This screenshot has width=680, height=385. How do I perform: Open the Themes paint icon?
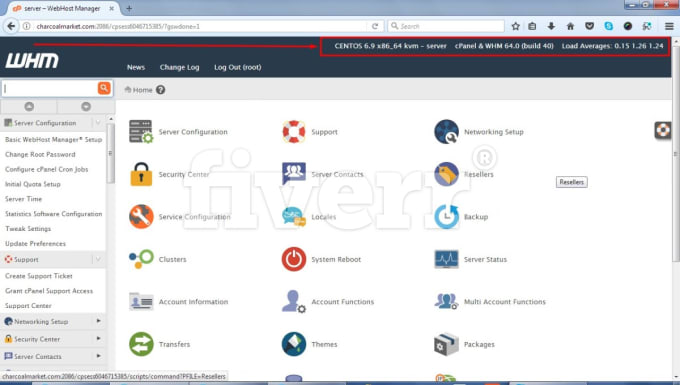tap(294, 344)
